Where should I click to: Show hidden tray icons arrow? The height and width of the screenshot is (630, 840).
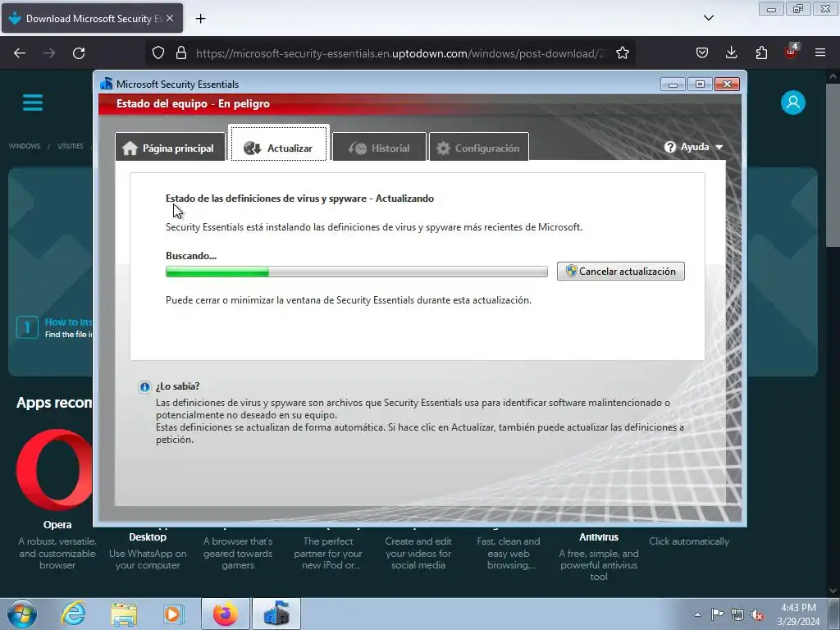[697, 614]
